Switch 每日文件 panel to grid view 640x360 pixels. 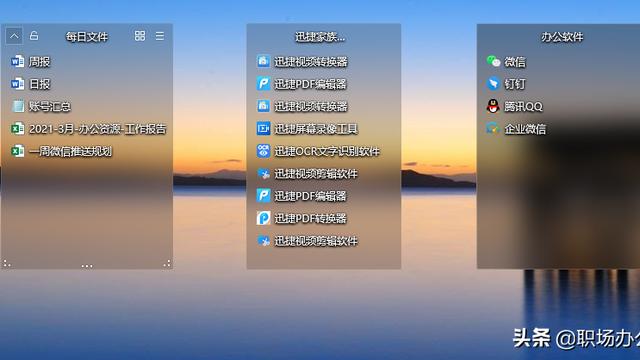pos(140,36)
